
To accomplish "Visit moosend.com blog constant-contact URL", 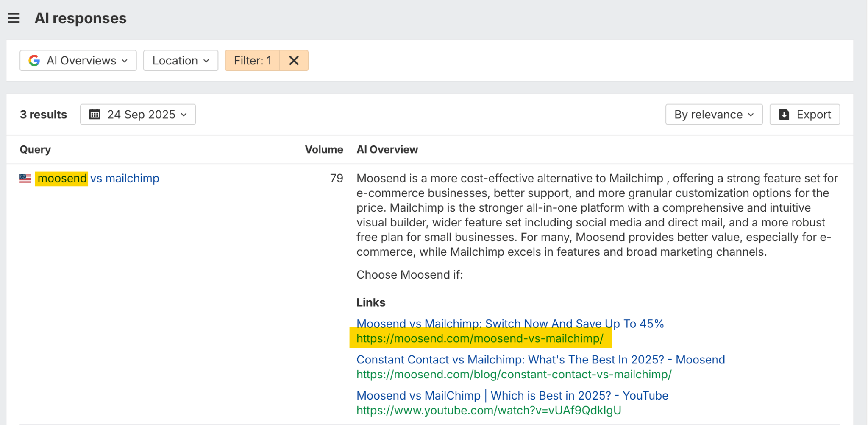I will [x=514, y=375].
